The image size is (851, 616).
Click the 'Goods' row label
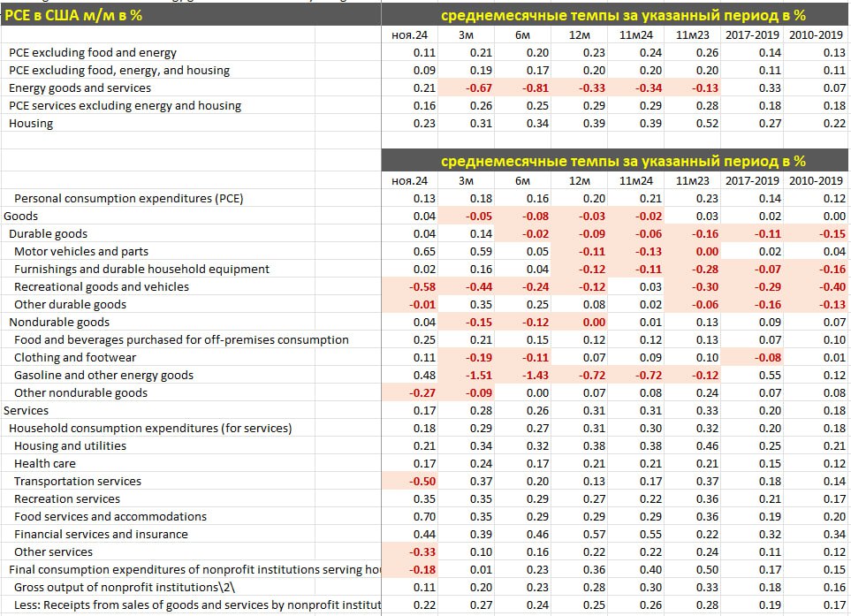pyautogui.click(x=20, y=216)
